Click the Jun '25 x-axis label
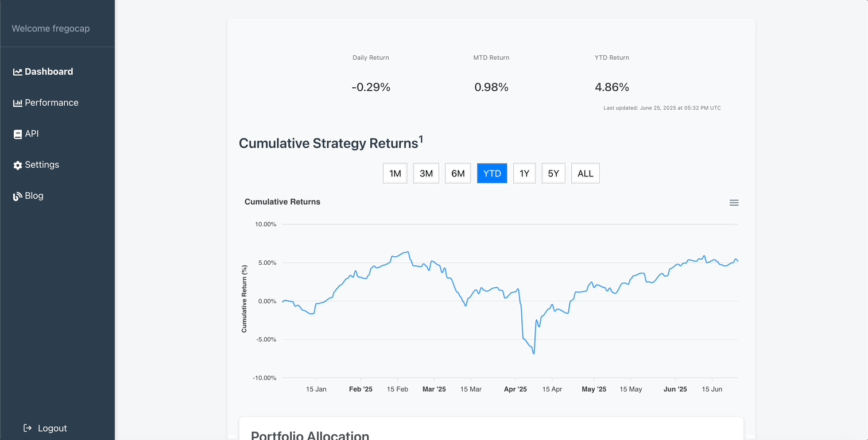868x440 pixels. click(675, 389)
